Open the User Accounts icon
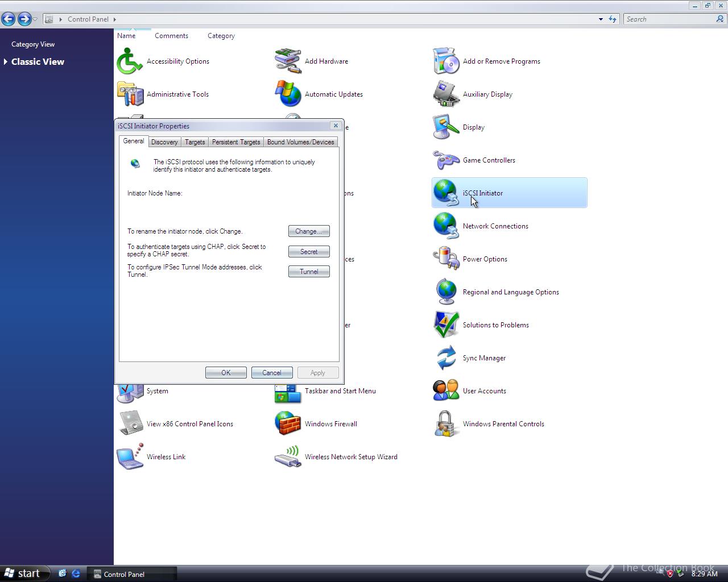Screen dimensions: 728x582 coord(446,391)
